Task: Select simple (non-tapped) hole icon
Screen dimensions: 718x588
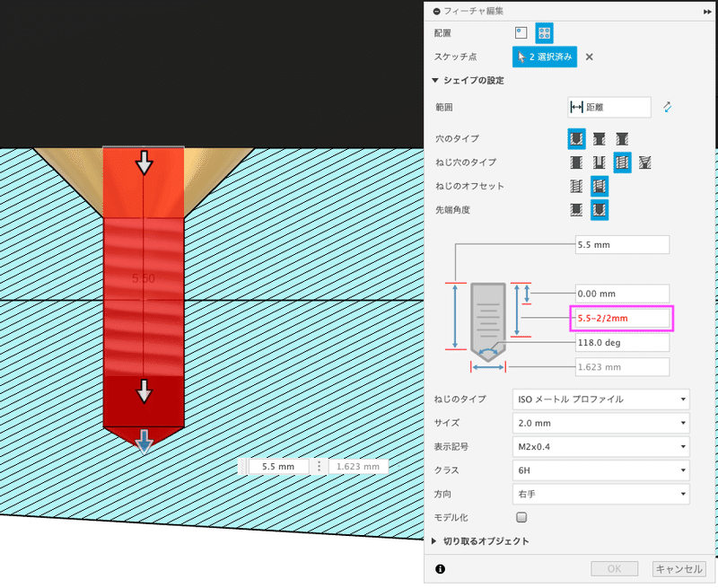Action: (576, 162)
